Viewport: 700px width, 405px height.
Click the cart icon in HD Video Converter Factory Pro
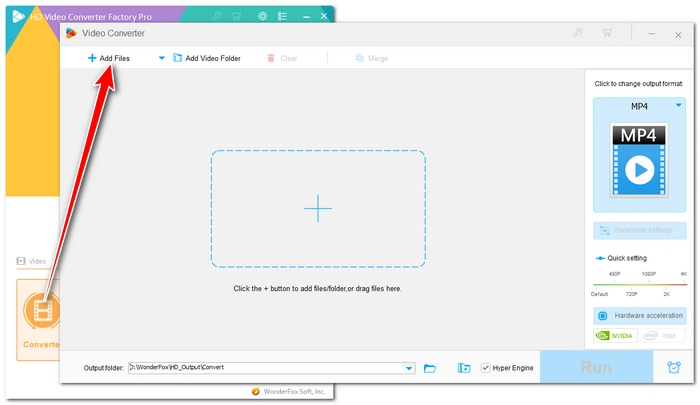[x=237, y=17]
